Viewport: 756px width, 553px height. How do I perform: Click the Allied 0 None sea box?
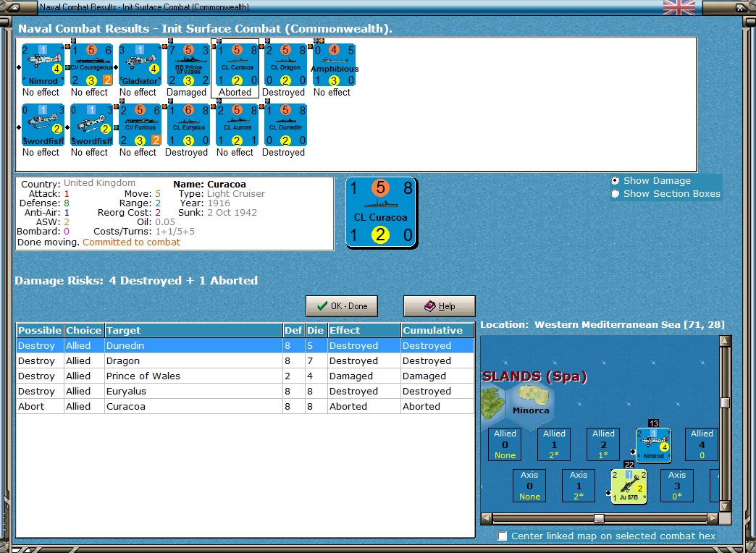[505, 444]
